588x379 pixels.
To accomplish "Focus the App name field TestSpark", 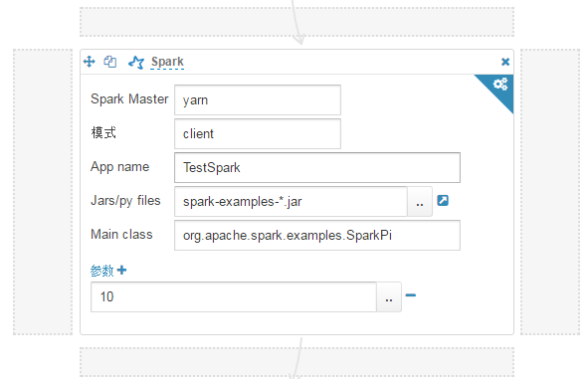I will tap(317, 167).
